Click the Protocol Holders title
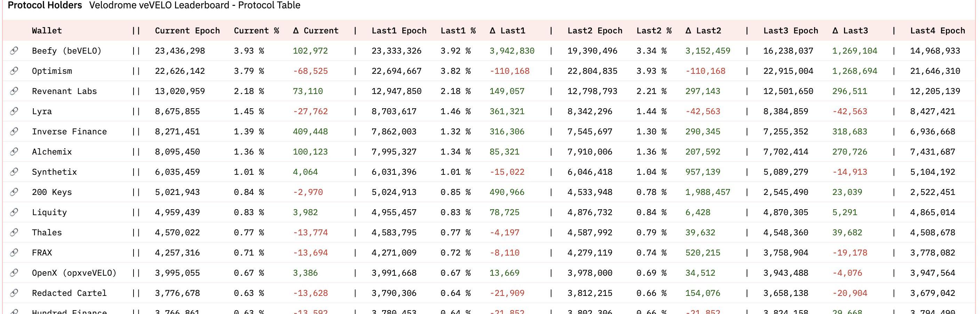The width and height of the screenshot is (980, 314). (45, 5)
